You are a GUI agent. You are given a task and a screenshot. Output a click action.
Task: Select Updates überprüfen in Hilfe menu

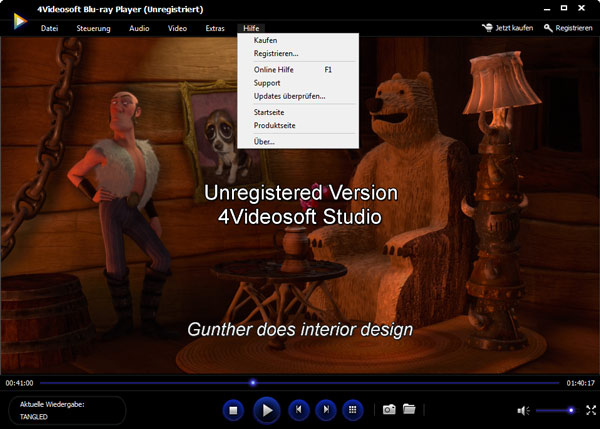click(289, 97)
